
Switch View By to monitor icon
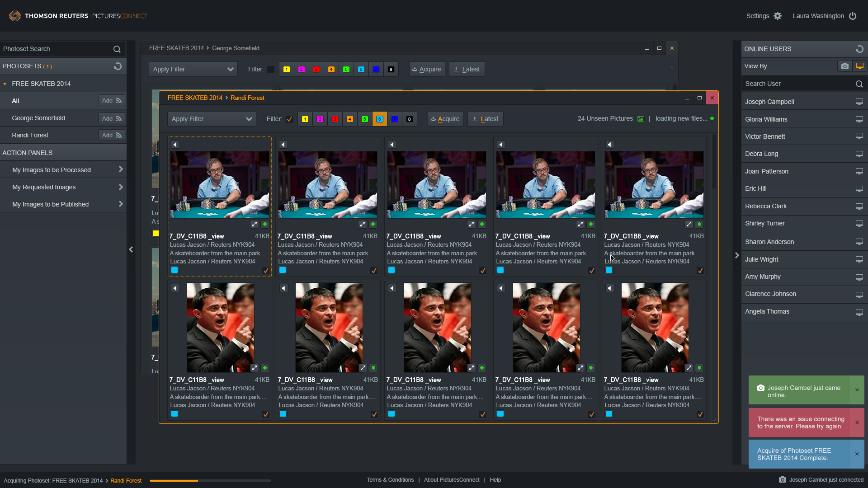pos(860,66)
